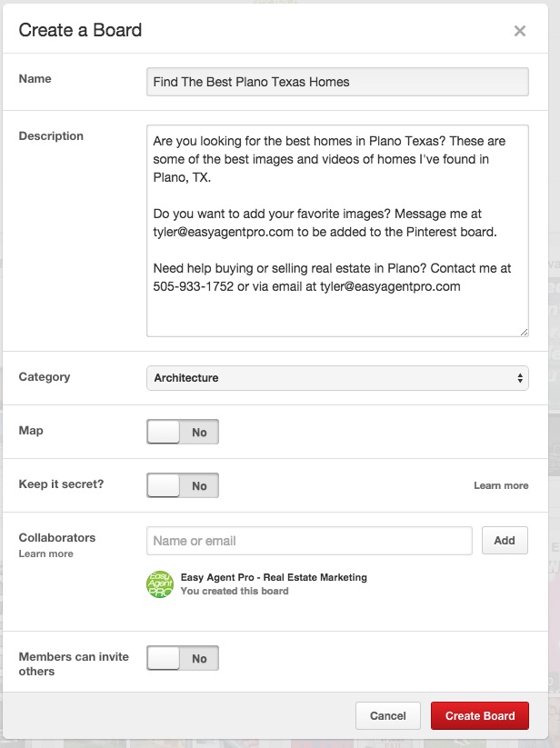Screen dimensions: 560x748
Task: Click the collaborator Name or email field
Action: coord(309,541)
